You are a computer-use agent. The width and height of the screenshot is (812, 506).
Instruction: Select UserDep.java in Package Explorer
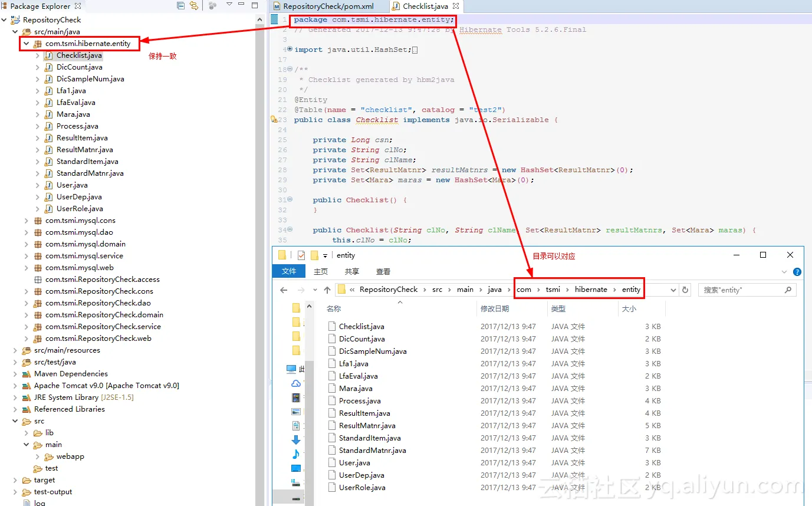[79, 197]
